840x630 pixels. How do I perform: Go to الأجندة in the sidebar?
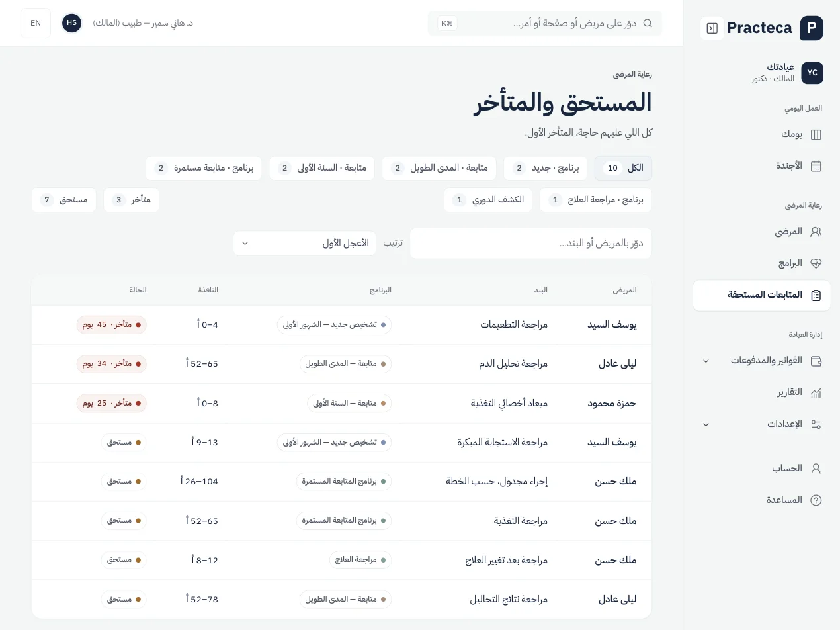tap(761, 166)
